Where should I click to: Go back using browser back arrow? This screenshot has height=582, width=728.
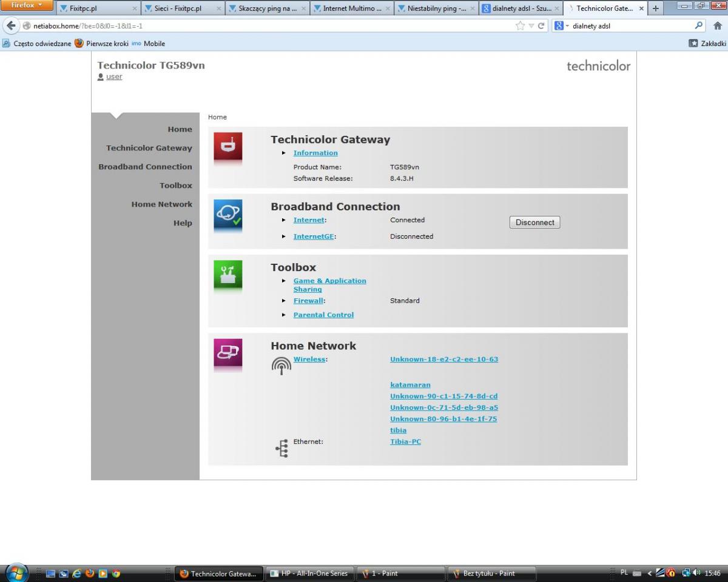pyautogui.click(x=11, y=26)
